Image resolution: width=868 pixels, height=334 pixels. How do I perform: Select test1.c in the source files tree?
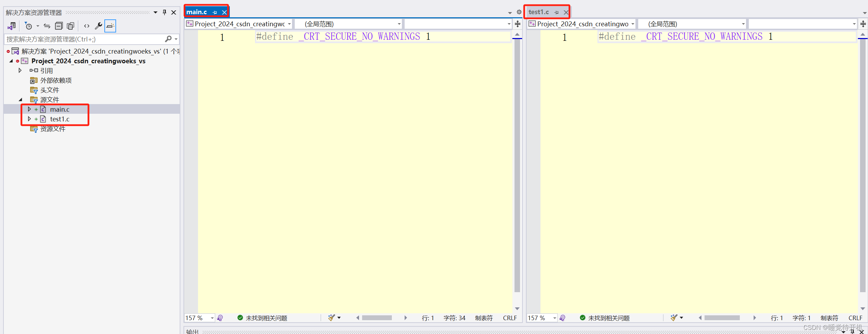coord(59,119)
